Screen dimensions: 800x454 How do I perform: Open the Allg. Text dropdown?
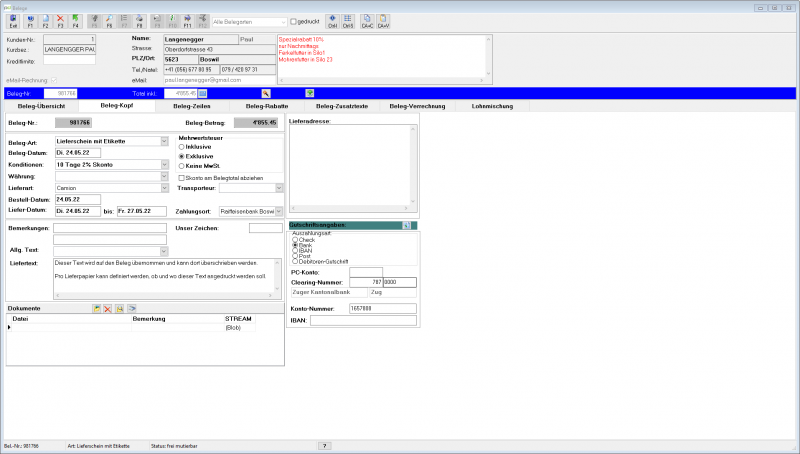(164, 251)
